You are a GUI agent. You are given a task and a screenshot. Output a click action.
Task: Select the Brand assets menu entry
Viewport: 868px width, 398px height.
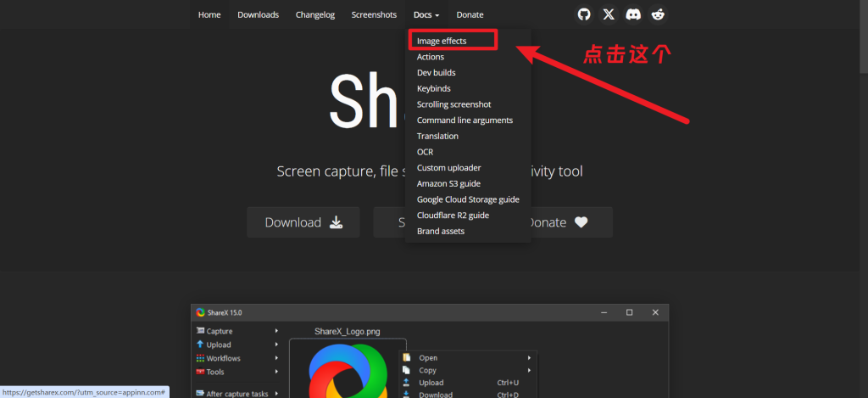441,231
